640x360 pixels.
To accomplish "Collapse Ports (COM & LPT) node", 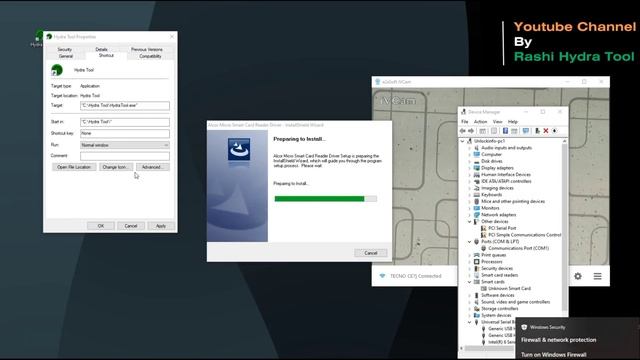I will pos(469,242).
